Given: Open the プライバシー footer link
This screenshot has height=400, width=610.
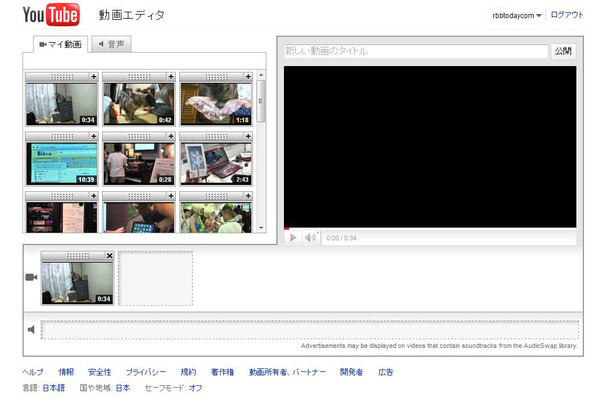Looking at the screenshot, I should [x=146, y=372].
